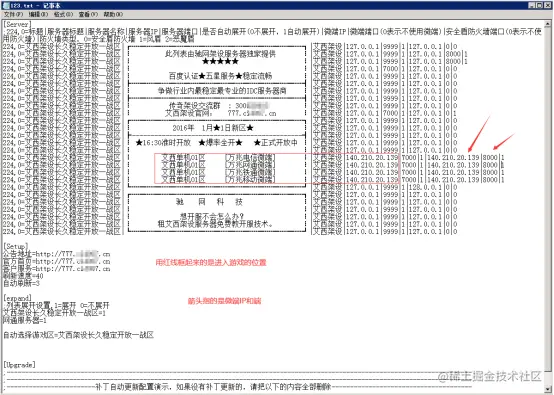Maximize the 记事本 window
554x395 pixels.
(540, 5)
